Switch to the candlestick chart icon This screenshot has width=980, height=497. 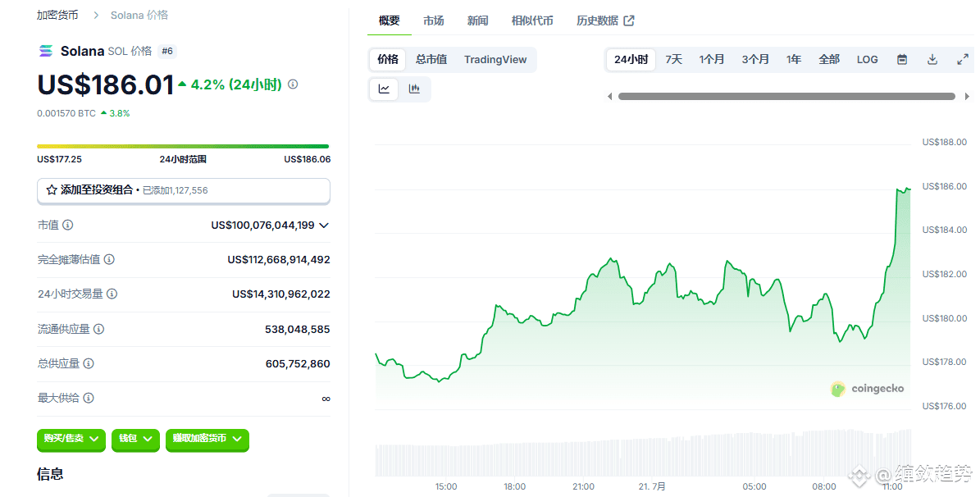(414, 89)
